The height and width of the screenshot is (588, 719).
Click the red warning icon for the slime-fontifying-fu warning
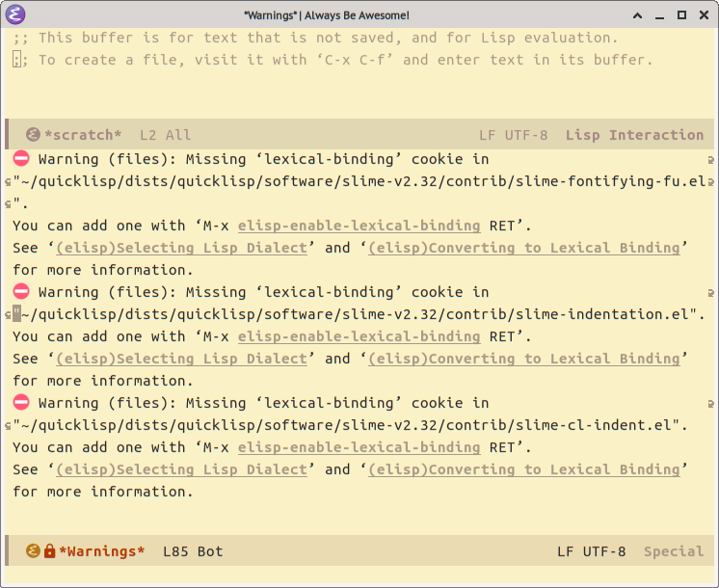(21, 158)
